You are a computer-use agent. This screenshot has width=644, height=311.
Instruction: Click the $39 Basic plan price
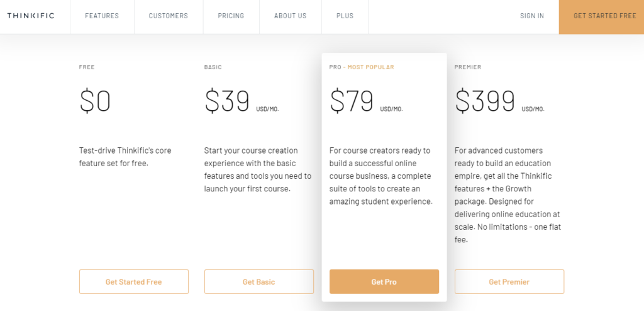227,101
